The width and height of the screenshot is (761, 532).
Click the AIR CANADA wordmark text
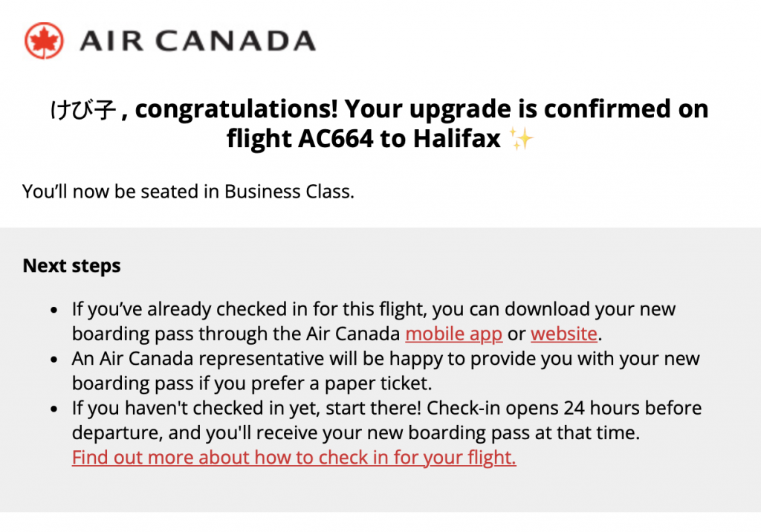198,40
